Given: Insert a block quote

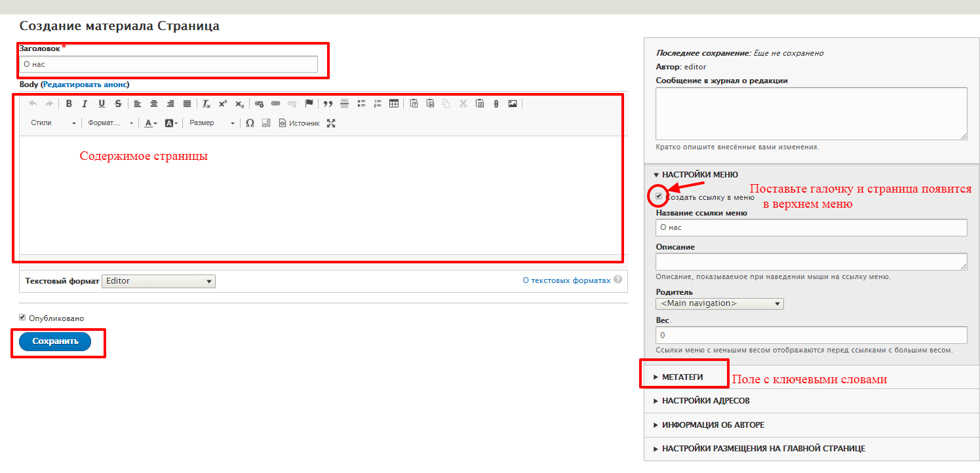Looking at the screenshot, I should coord(328,104).
